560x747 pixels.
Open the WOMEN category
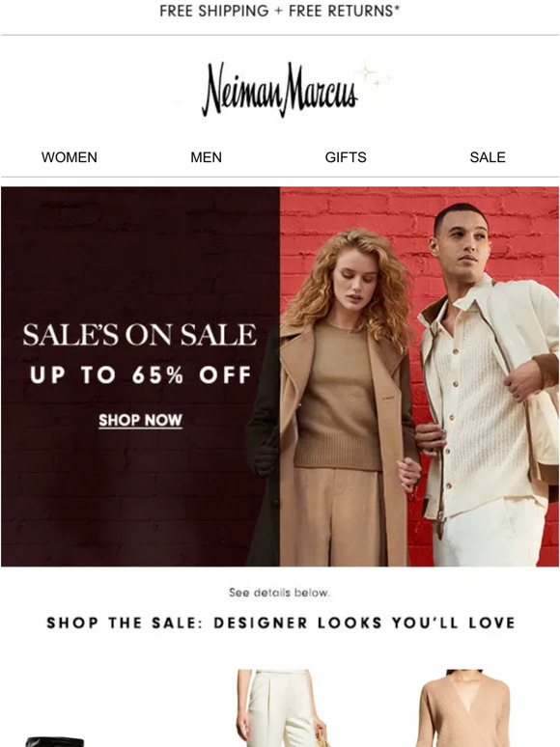70,157
